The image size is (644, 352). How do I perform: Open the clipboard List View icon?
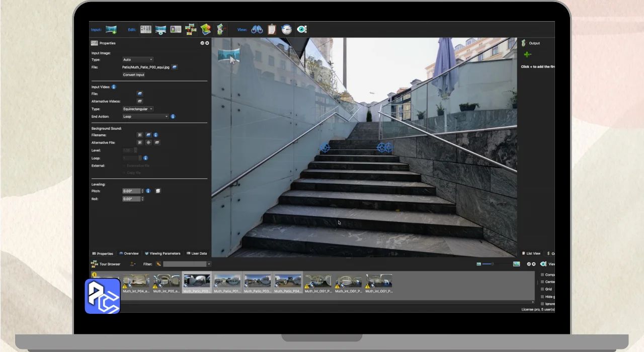[x=272, y=30]
